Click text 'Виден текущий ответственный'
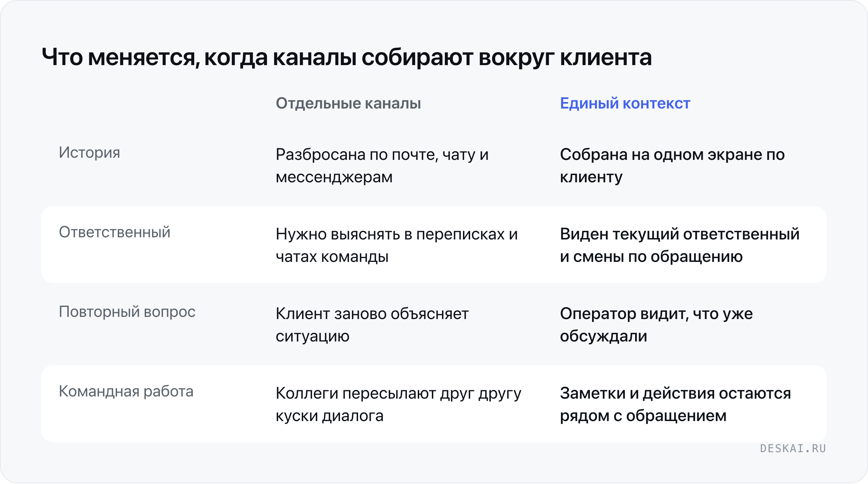This screenshot has height=484, width=868. (x=680, y=234)
